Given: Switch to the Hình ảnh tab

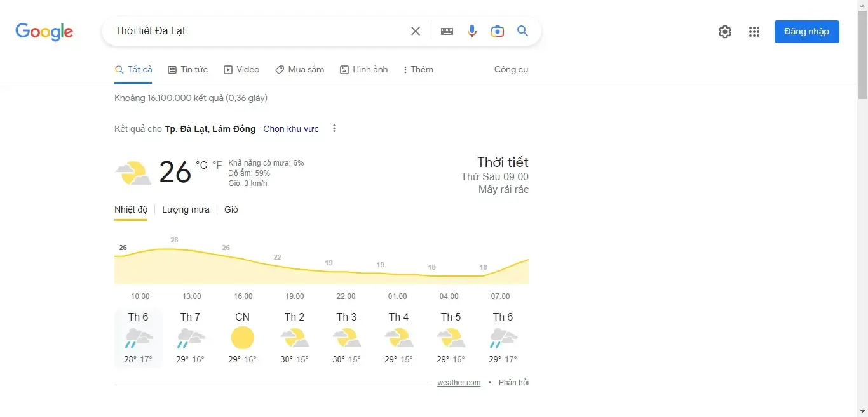Looking at the screenshot, I should [363, 69].
